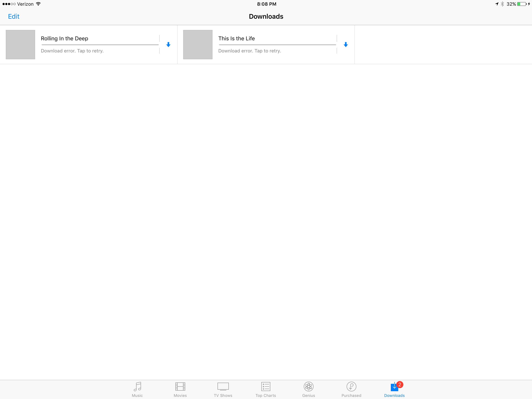Click Rolling In the Deep progress bar
The image size is (532, 399).
coord(100,45)
